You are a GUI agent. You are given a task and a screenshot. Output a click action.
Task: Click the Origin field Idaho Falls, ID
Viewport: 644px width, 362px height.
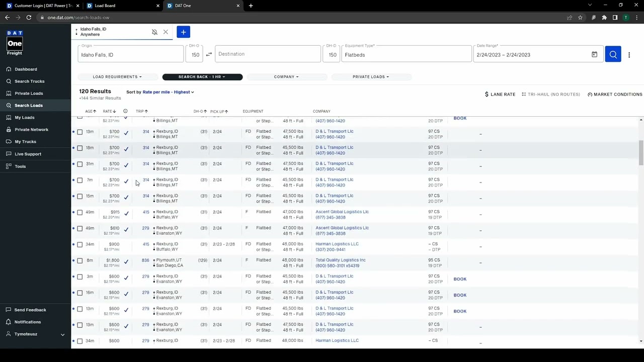131,54
